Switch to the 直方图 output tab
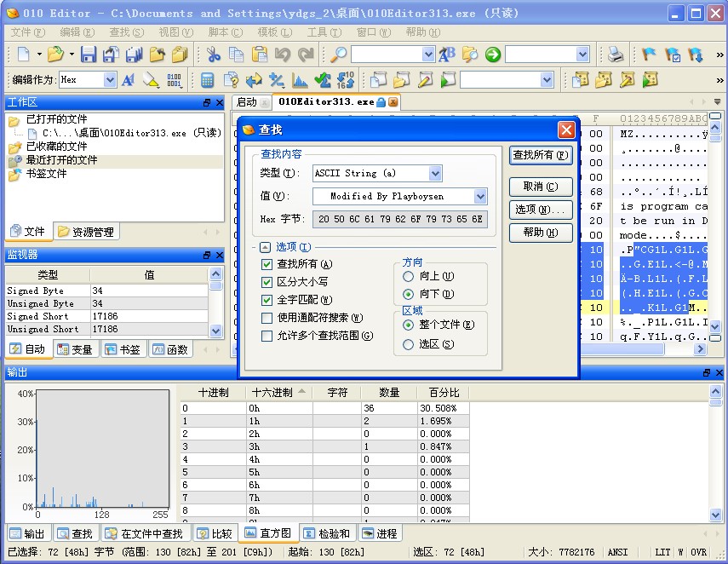Viewport: 728px width, 564px height. pos(268,533)
